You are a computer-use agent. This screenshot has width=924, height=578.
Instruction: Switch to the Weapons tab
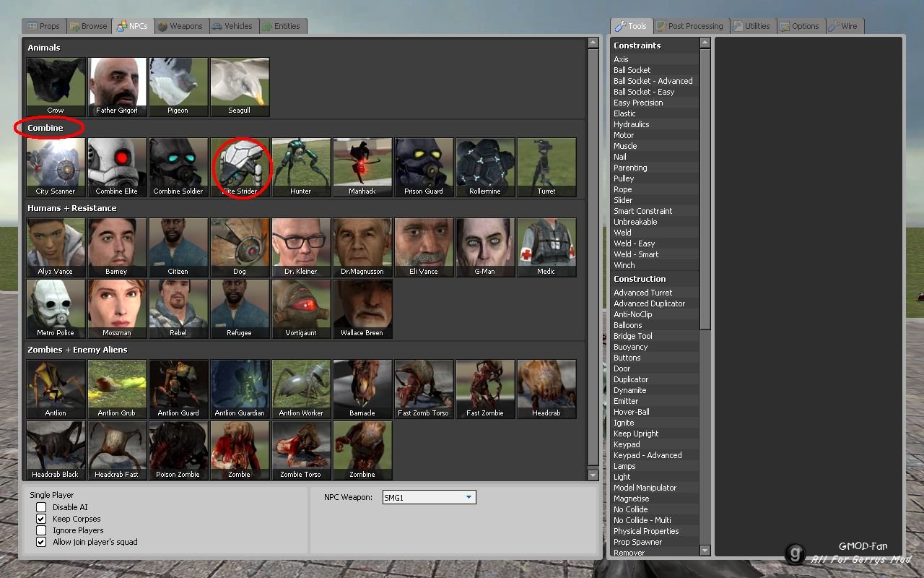(x=180, y=26)
